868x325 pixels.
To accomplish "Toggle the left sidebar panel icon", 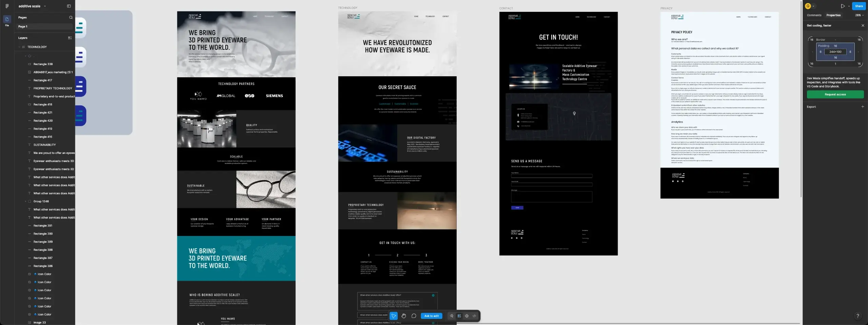I will click(69, 6).
